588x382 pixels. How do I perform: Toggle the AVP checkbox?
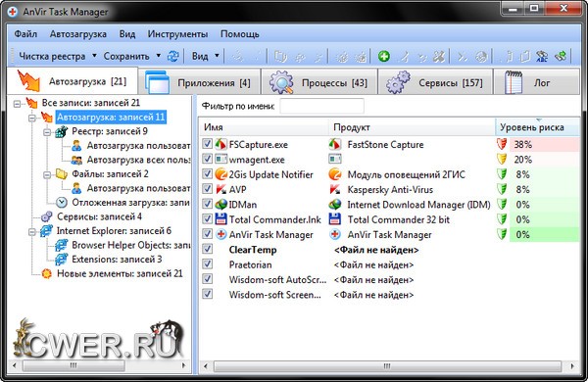point(208,189)
